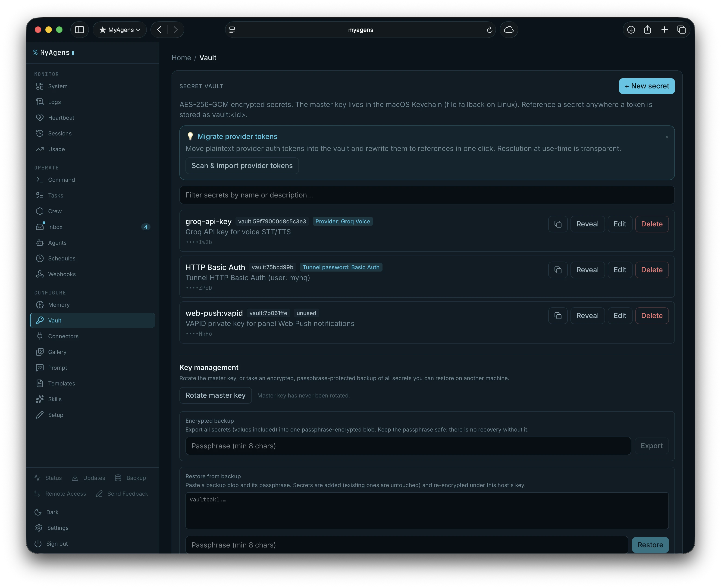This screenshot has height=588, width=721.
Task: Share the current page
Action: click(647, 30)
